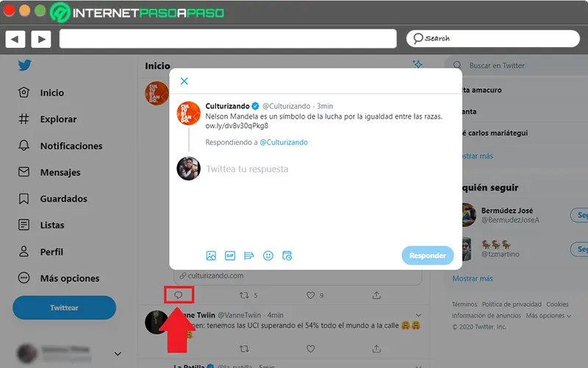This screenshot has width=588, height=368.
Task: Open the Culturizando avatar in the feed
Action: click(157, 93)
